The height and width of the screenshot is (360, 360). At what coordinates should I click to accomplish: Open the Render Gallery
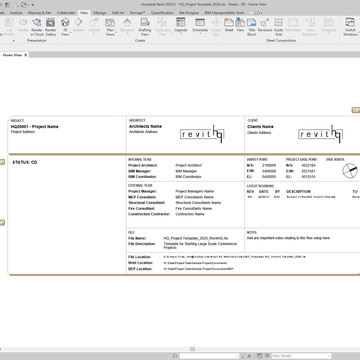tap(51, 27)
